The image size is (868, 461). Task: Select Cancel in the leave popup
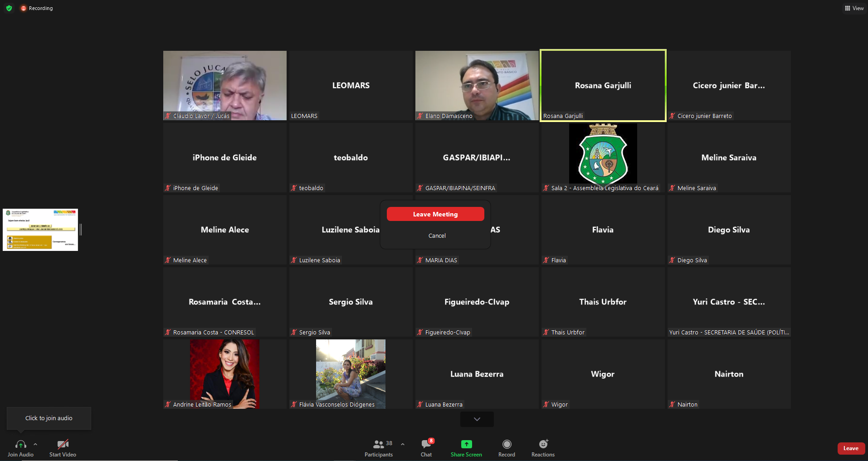point(437,235)
